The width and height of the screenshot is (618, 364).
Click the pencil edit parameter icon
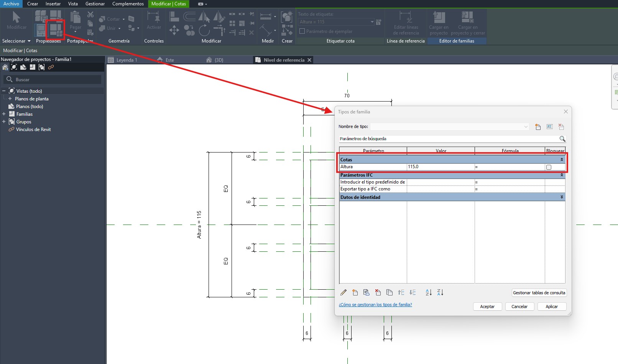tap(344, 293)
